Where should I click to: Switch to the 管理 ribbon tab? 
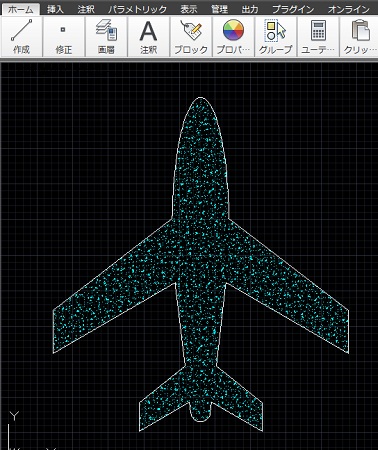tap(219, 9)
